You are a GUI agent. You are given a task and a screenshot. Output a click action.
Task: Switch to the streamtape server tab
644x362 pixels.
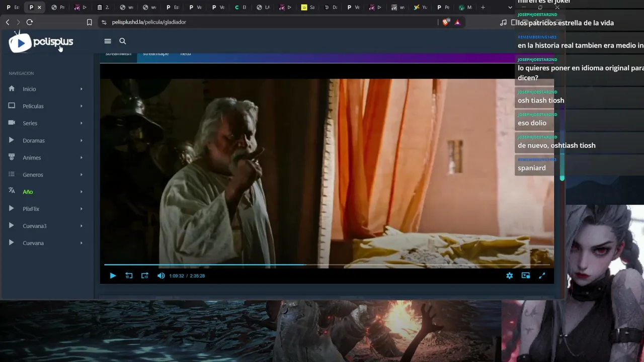tap(155, 54)
